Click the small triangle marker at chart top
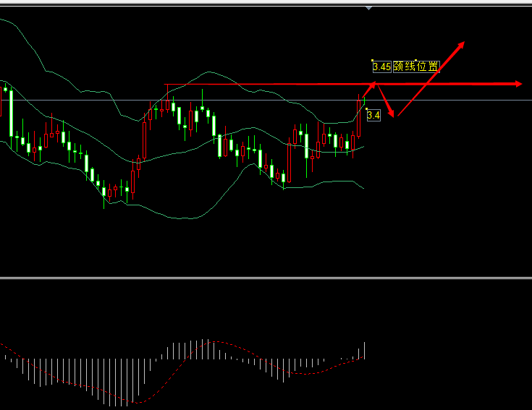This screenshot has height=410, width=532. tap(369, 8)
